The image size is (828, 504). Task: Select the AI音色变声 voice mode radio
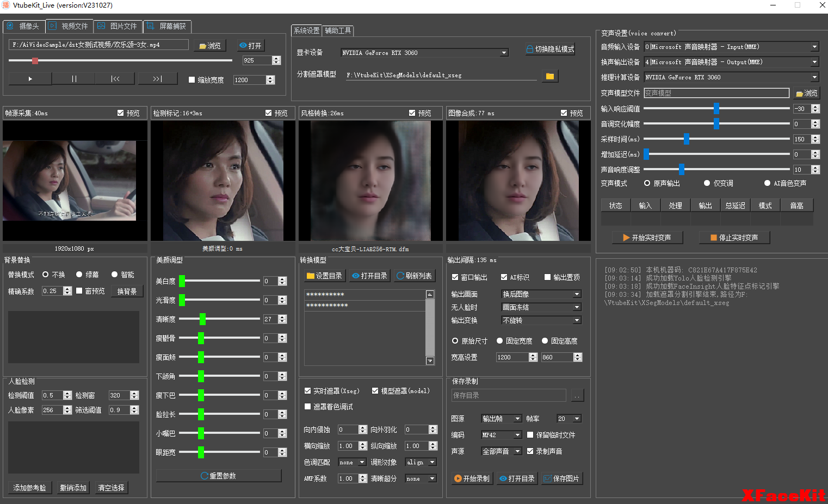[x=767, y=183]
